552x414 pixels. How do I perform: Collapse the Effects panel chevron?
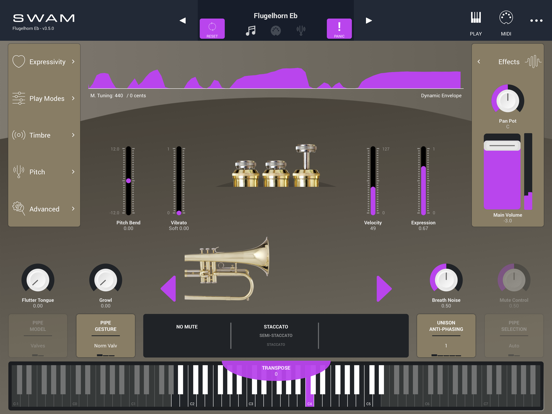(479, 62)
